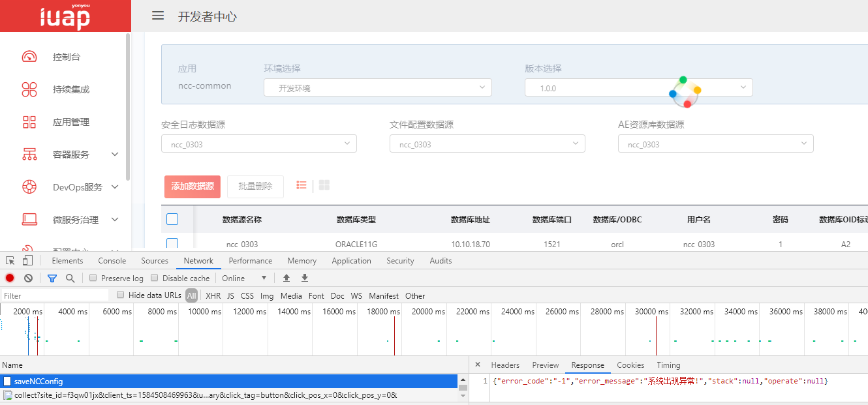Open 应用管理 grid icon in sidebar
Screen dimensions: 868x405
click(x=29, y=122)
